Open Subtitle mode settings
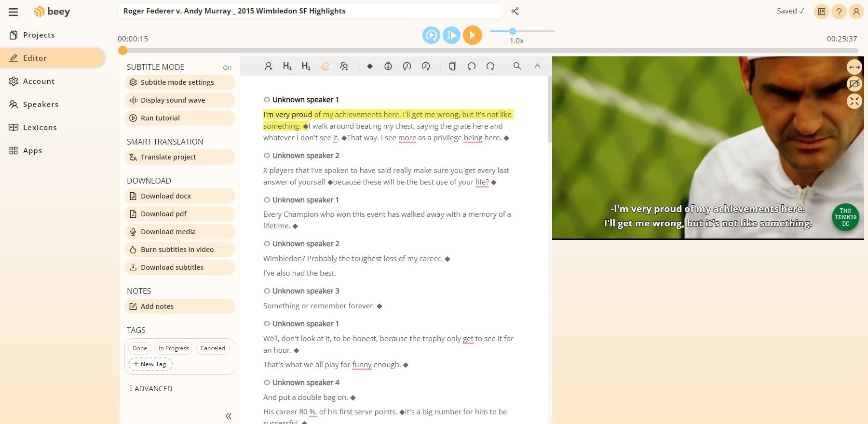Screen dimensions: 868x424 [x=180, y=82]
